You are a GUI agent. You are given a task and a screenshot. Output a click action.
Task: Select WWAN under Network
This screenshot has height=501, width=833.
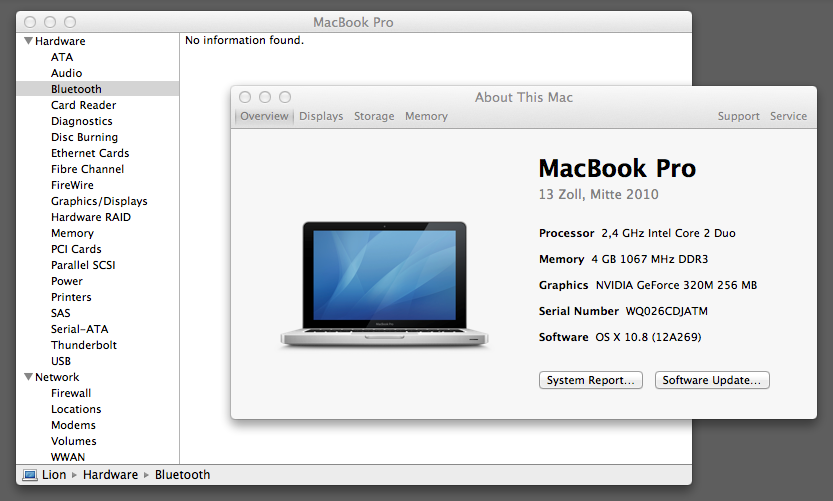click(x=68, y=457)
